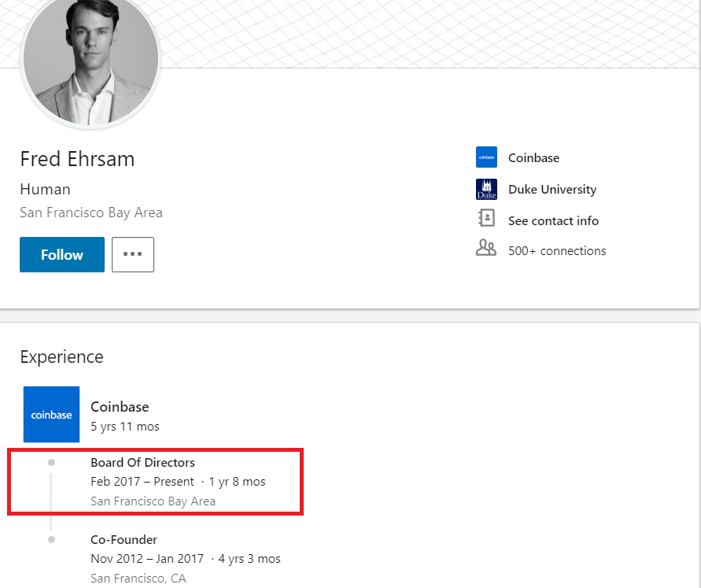Click the Fred Ehrsam name heading
The width and height of the screenshot is (701, 588).
(77, 159)
